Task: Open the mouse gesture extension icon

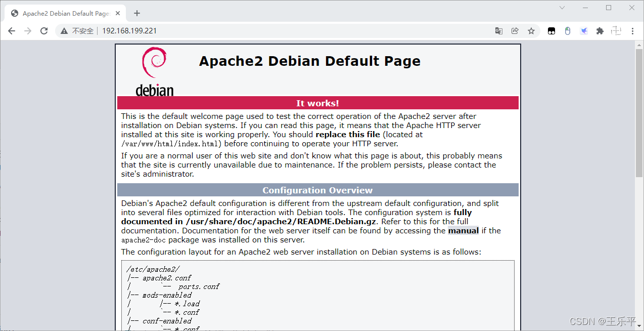Action: (x=568, y=31)
